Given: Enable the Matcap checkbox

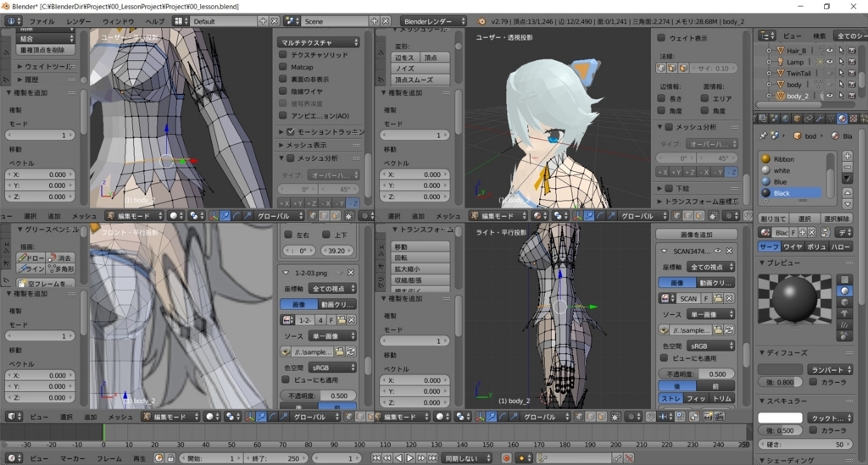Looking at the screenshot, I should tap(283, 67).
